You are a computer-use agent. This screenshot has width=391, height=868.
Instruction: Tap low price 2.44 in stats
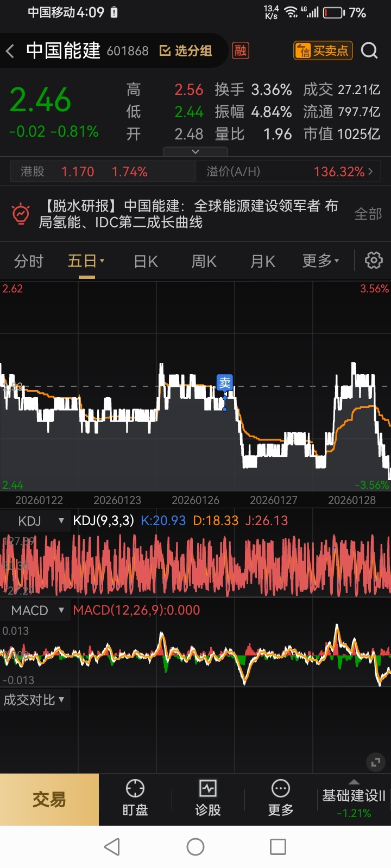click(x=188, y=112)
